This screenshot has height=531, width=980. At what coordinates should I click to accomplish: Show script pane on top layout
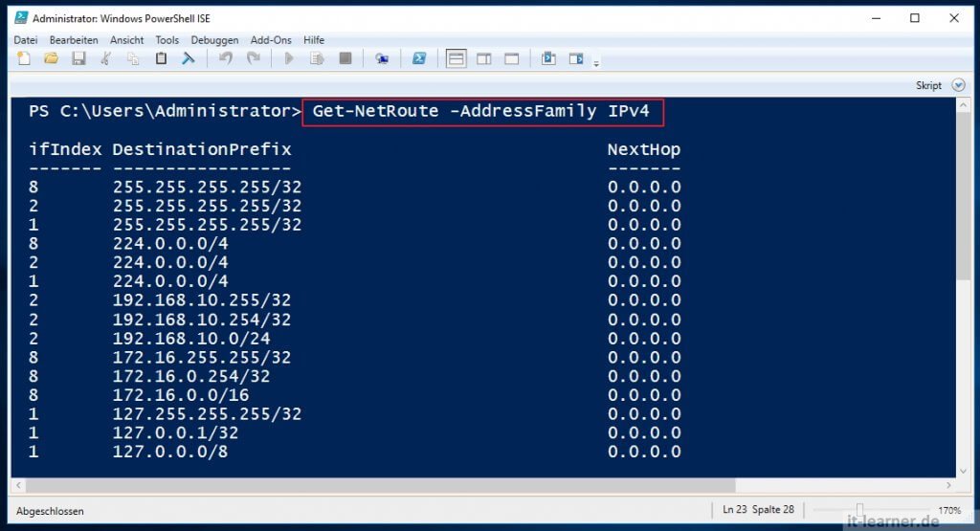coord(457,58)
